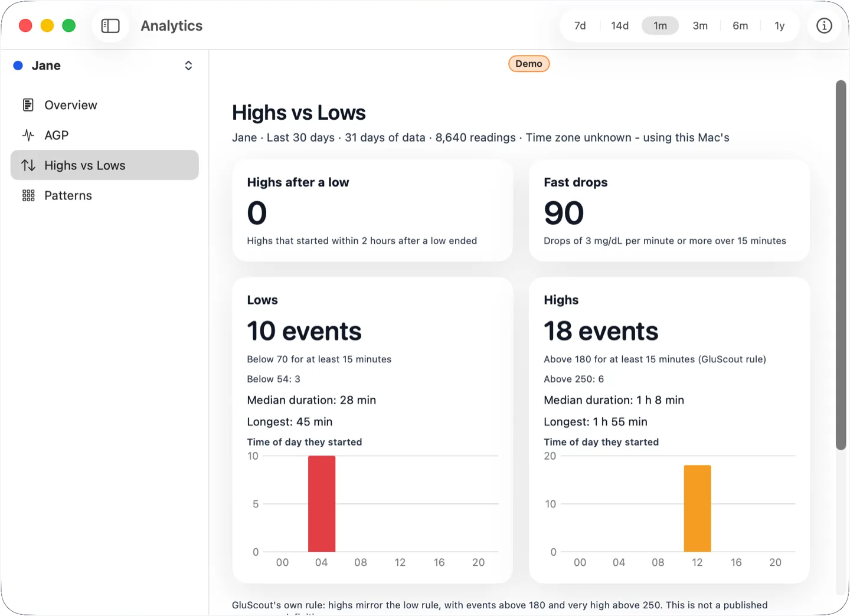
Task: Click the vertical scrollbar thumb
Action: (841, 266)
